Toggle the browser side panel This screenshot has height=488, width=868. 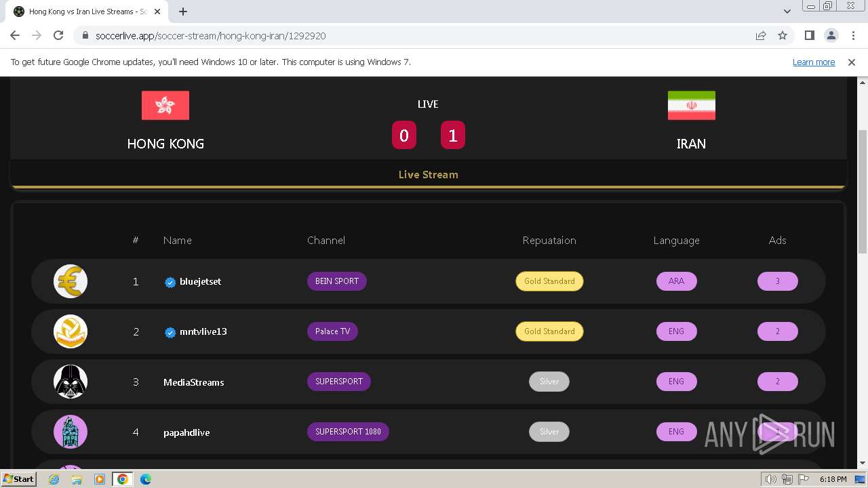[809, 35]
